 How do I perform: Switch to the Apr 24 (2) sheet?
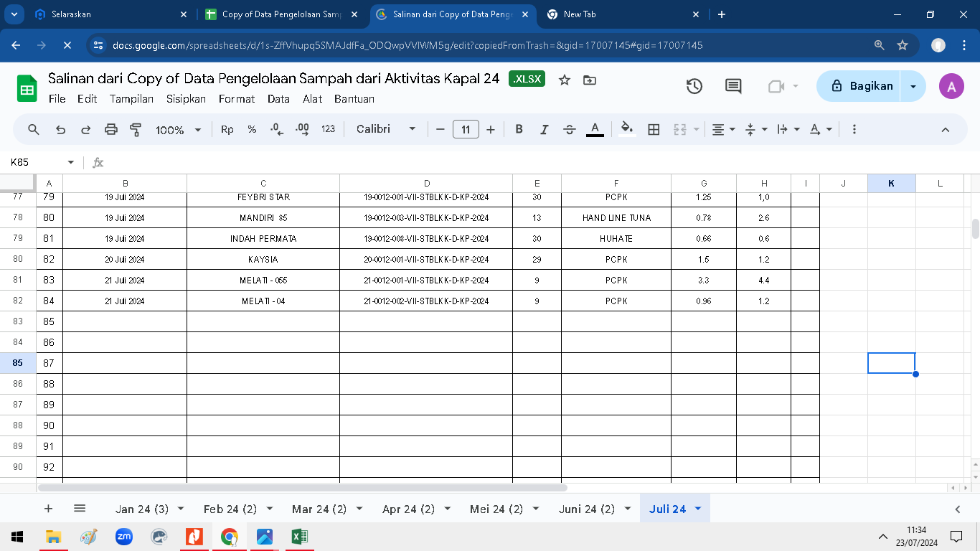tap(408, 509)
